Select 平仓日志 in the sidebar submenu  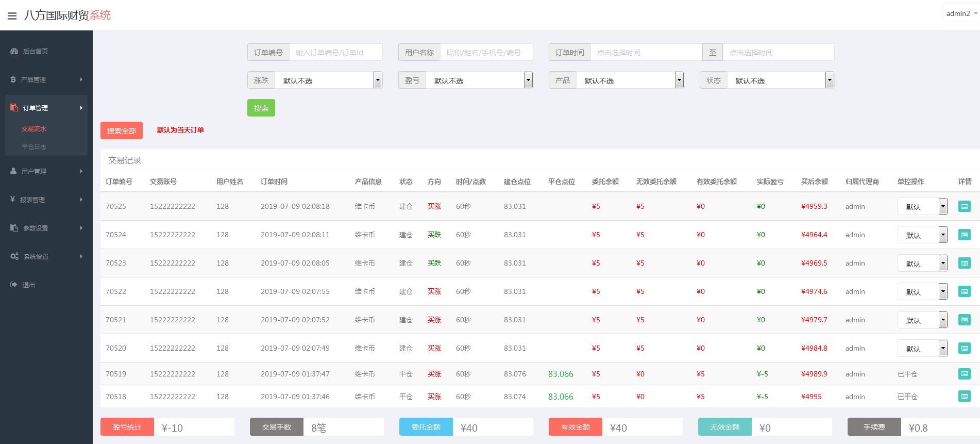pyautogui.click(x=34, y=146)
